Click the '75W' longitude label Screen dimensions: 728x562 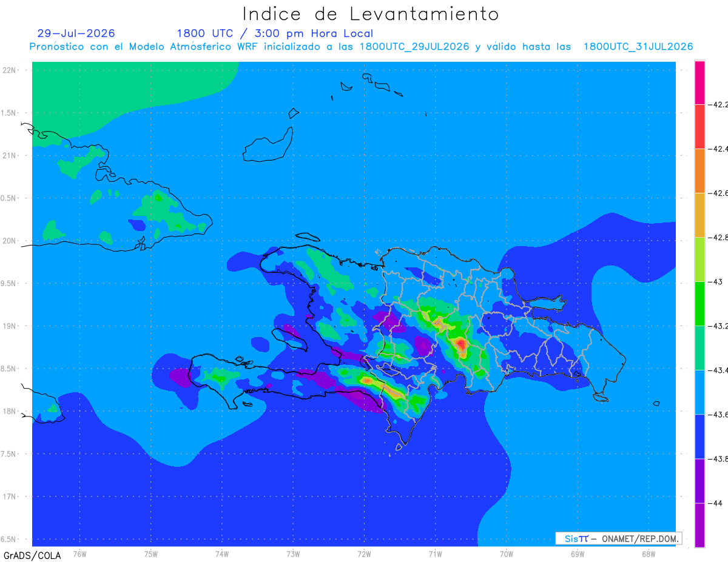[150, 554]
